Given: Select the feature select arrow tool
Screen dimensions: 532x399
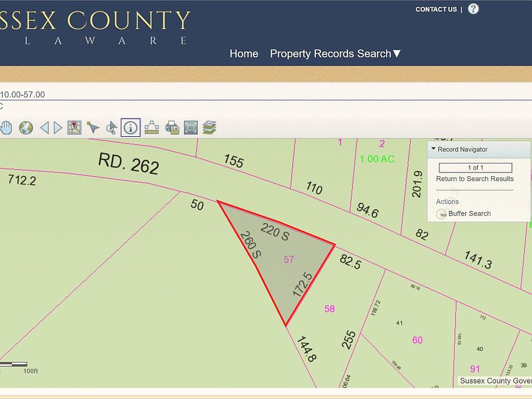Looking at the screenshot, I should coord(93,128).
